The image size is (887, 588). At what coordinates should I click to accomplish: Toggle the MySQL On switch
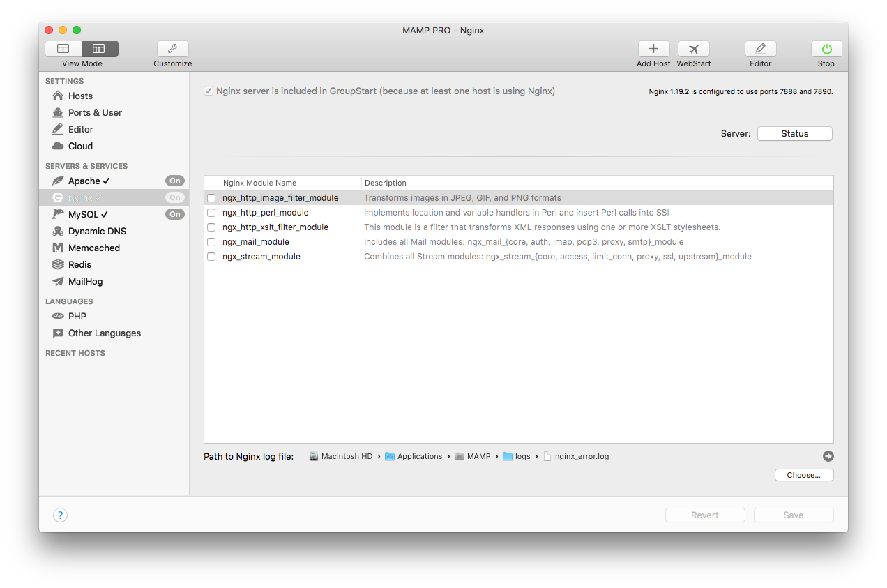(x=174, y=214)
